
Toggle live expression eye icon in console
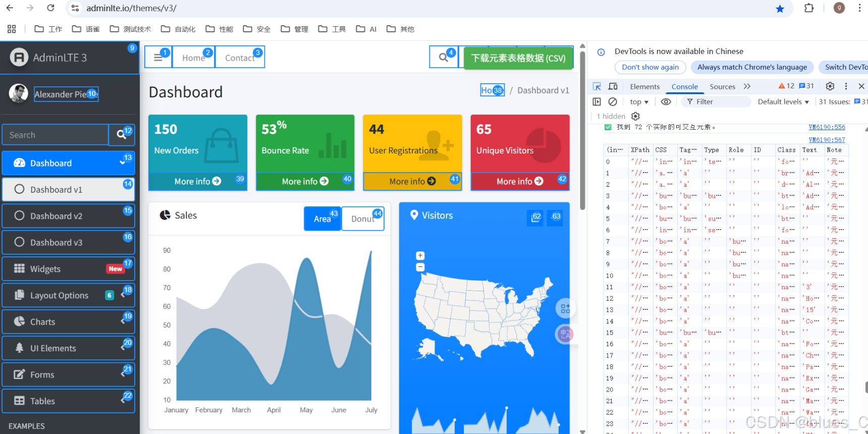tap(666, 102)
